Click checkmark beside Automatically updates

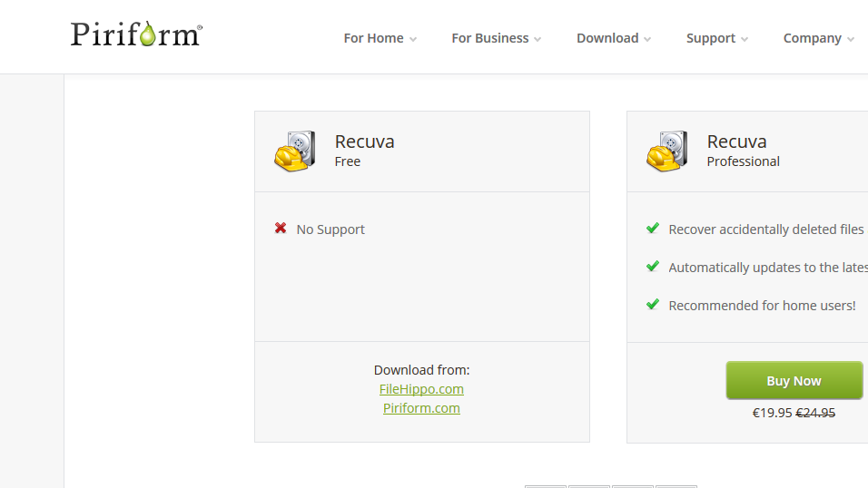[x=653, y=266]
